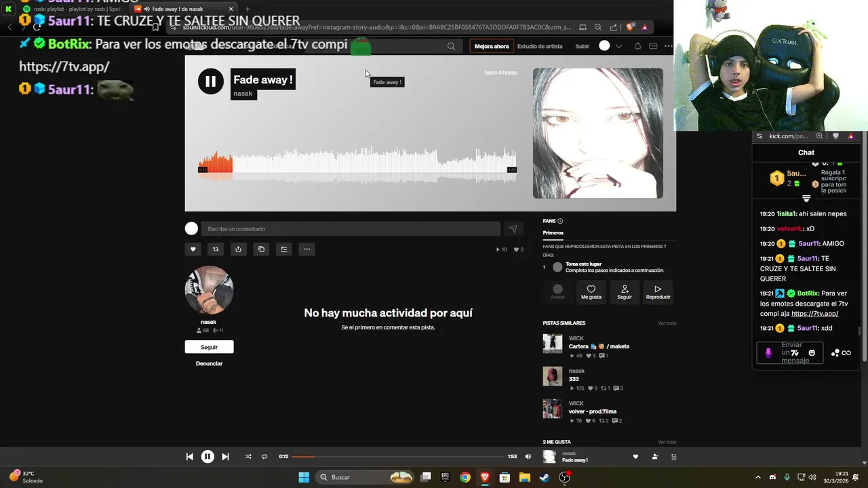
Task: Open Steam from the taskbar
Action: (544, 477)
